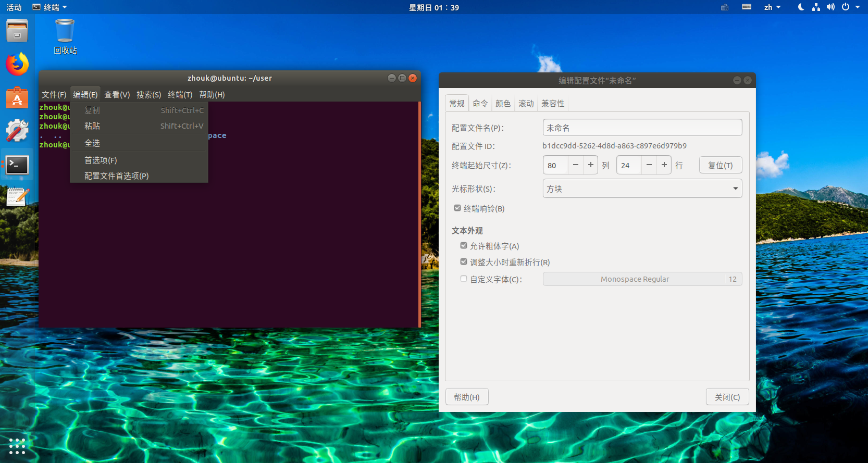The height and width of the screenshot is (463, 868).
Task: Switch to the 滚动 tab
Action: pyautogui.click(x=526, y=103)
